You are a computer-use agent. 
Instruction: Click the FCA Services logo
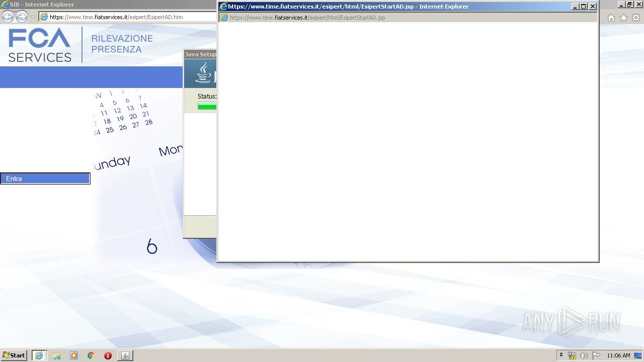40,45
